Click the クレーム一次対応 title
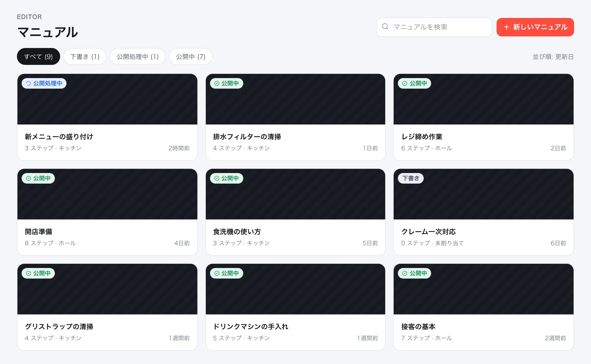This screenshot has width=591, height=364. pyautogui.click(x=428, y=232)
